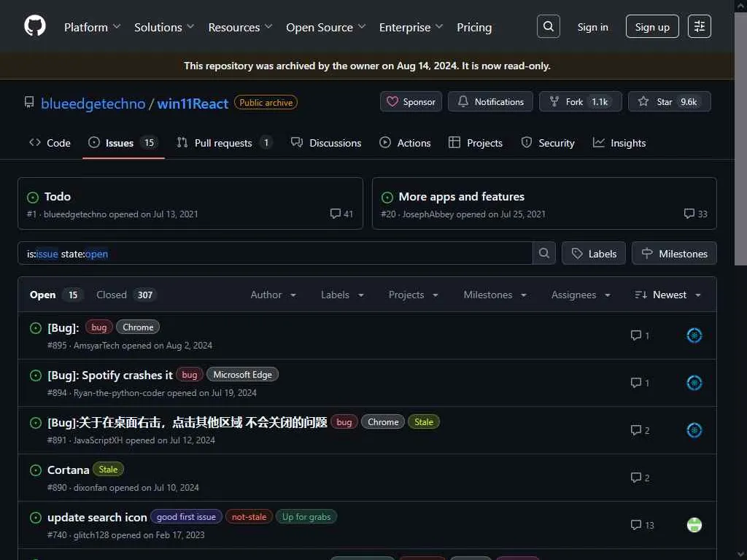Click the page vertical scrollbar thumb
747x560 pixels.
click(x=740, y=138)
